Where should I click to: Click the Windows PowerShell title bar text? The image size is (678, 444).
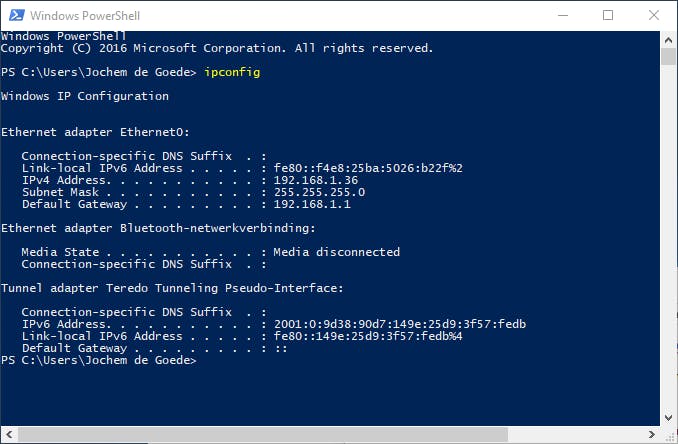(x=84, y=16)
